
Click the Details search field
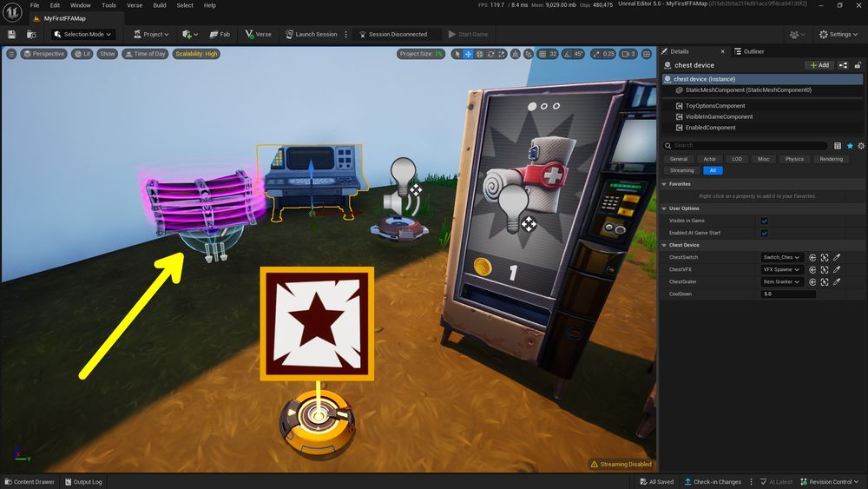pos(745,146)
